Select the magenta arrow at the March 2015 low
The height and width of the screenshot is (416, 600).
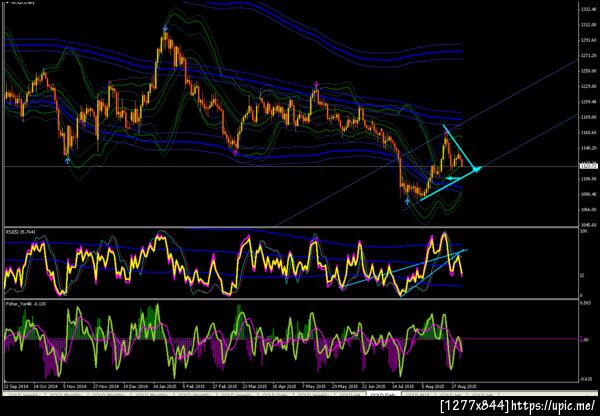(x=235, y=152)
